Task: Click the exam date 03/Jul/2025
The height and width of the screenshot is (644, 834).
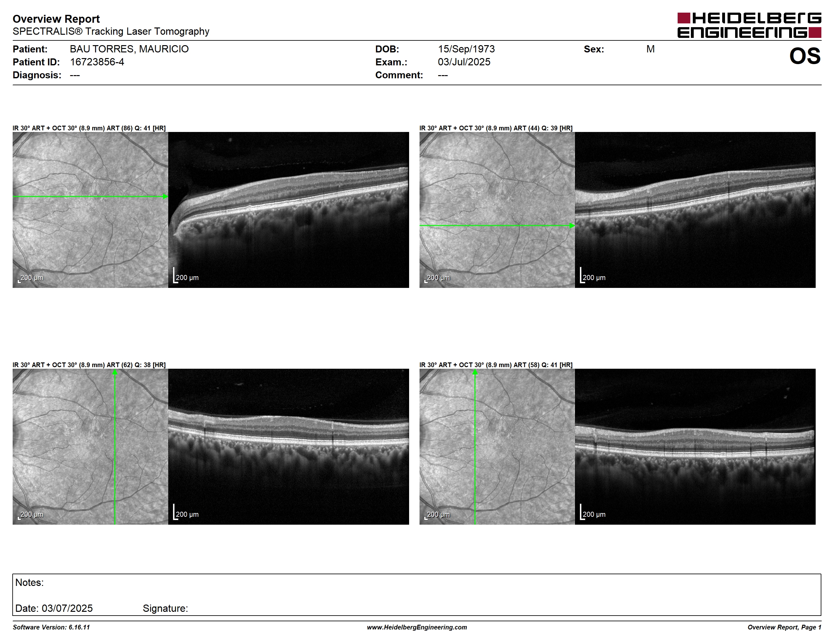Action: pyautogui.click(x=464, y=62)
